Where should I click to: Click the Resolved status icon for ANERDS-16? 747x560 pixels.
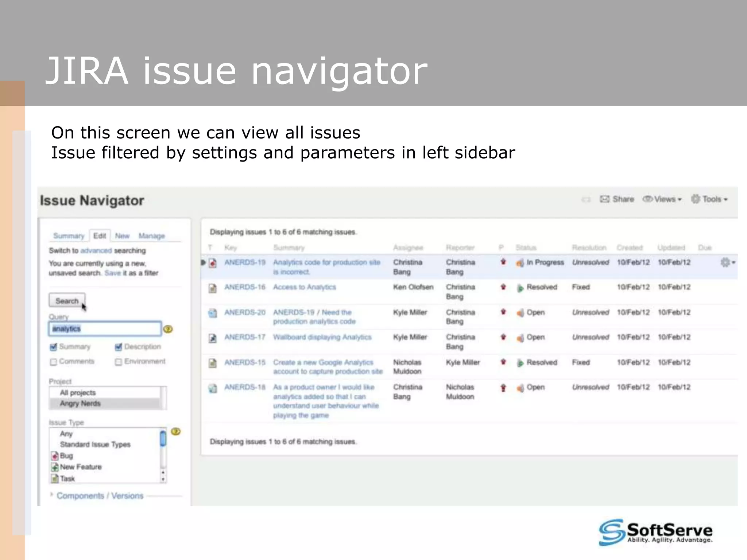[520, 288]
